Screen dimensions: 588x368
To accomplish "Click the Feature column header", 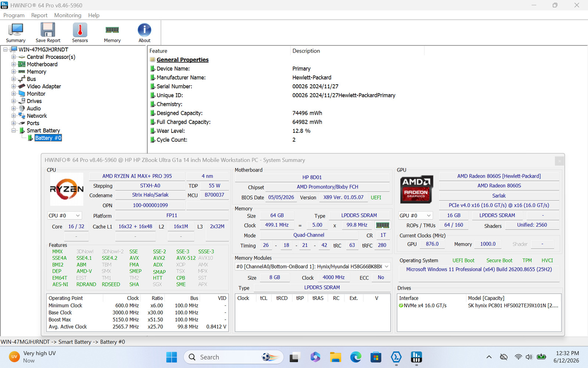I will click(x=158, y=51).
